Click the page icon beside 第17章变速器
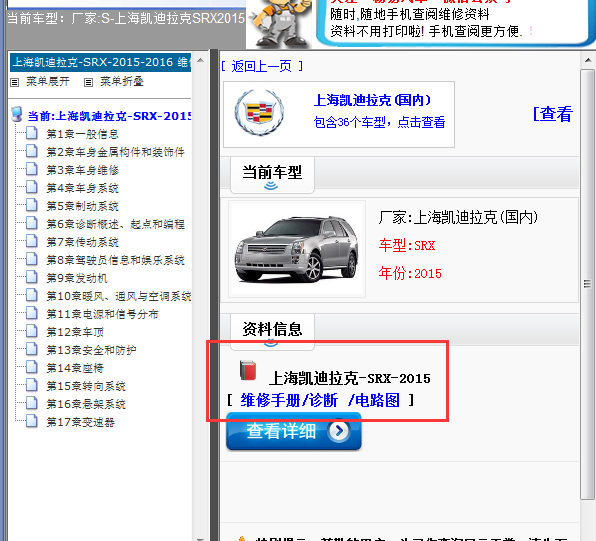This screenshot has width=596, height=541. pyautogui.click(x=32, y=422)
